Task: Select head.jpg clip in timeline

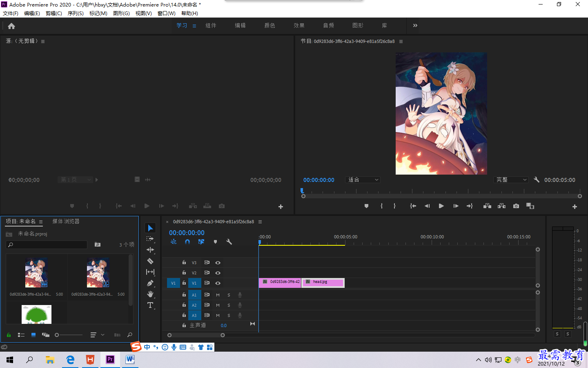Action: (x=323, y=283)
